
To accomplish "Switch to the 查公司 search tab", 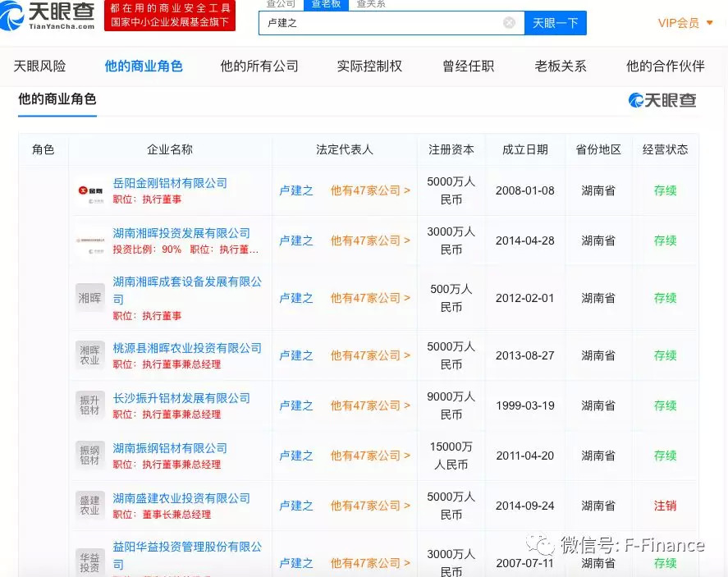I will pyautogui.click(x=281, y=4).
